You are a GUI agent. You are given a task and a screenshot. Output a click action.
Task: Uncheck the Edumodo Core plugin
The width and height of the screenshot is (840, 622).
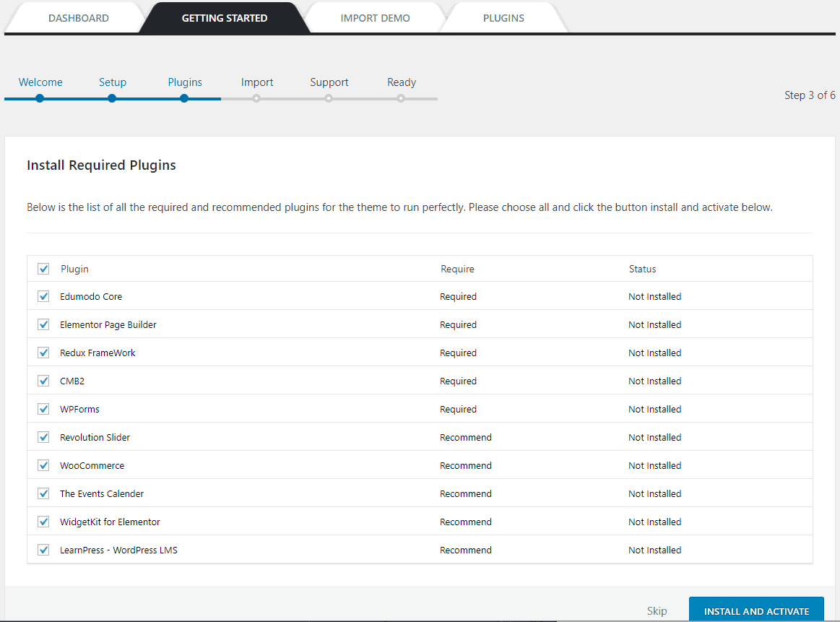[x=43, y=296]
